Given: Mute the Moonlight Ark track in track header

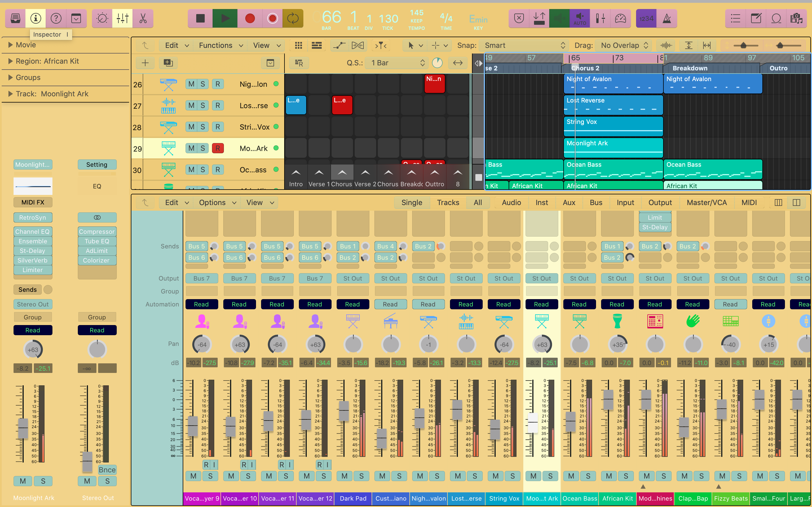Looking at the screenshot, I should pos(191,148).
